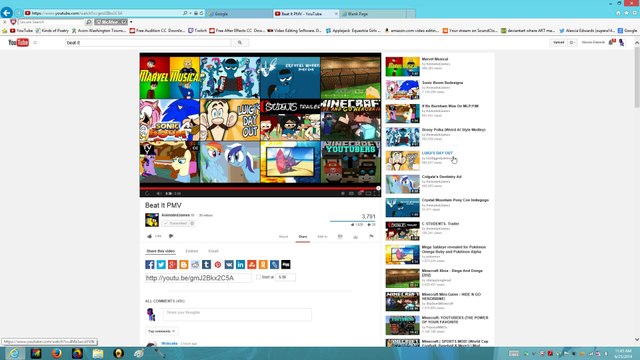This screenshot has height=360, width=640.
Task: Click the Upload button
Action: [559, 42]
